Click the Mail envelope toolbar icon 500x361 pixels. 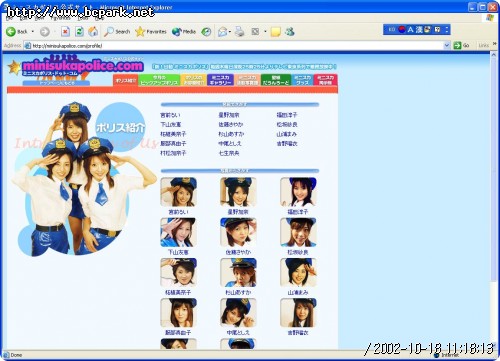click(222, 32)
